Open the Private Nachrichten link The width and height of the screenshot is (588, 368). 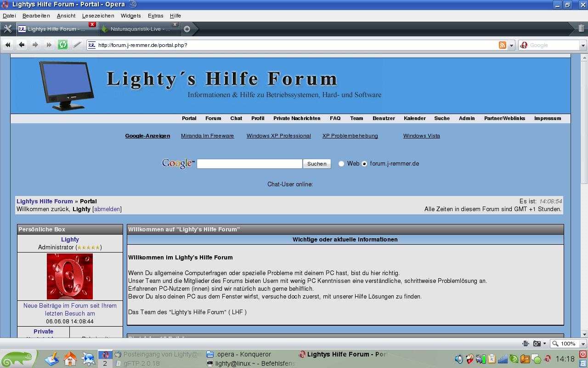[297, 118]
